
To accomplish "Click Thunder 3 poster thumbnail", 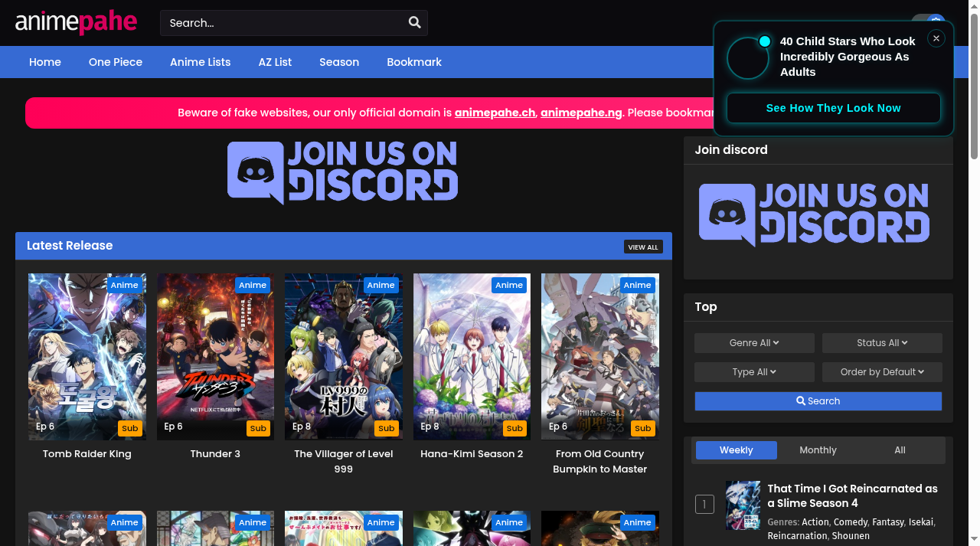I will [215, 357].
